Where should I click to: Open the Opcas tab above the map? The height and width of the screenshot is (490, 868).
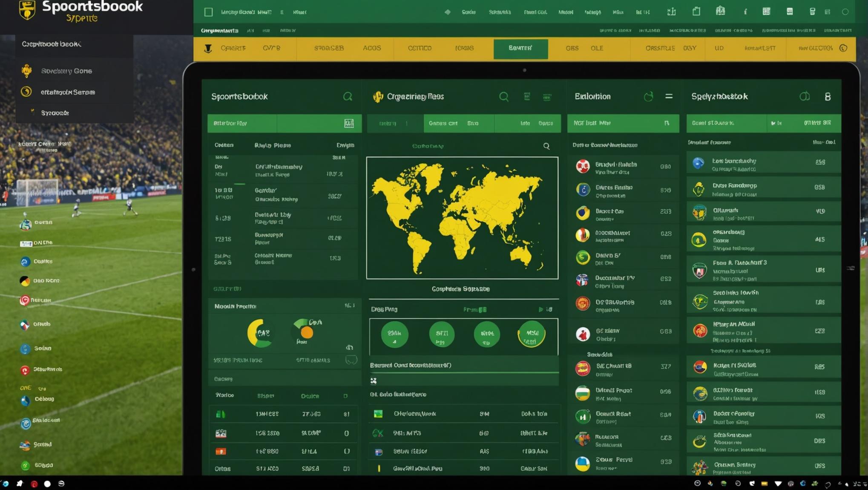546,123
